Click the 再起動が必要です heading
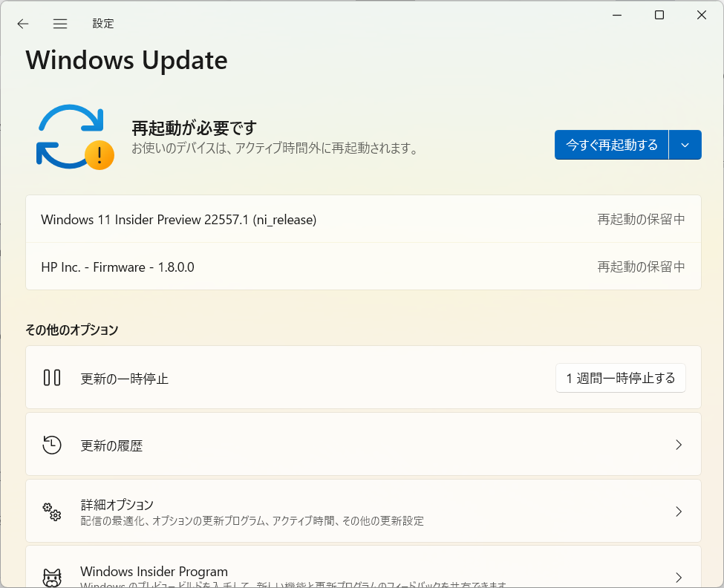This screenshot has height=588, width=724. [x=194, y=128]
